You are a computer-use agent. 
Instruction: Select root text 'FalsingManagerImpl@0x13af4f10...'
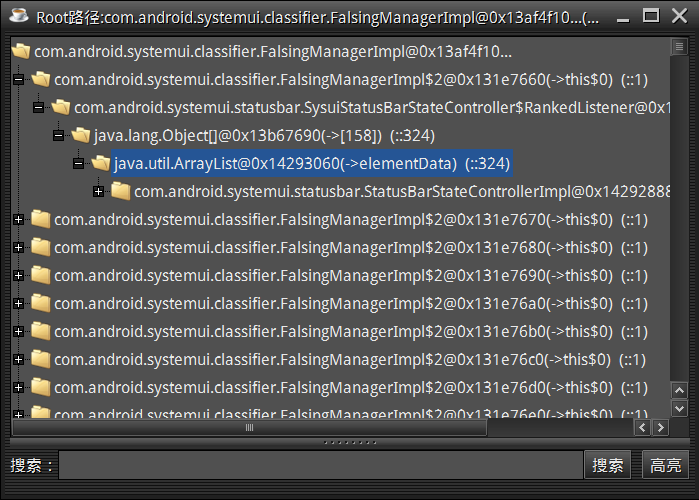386,52
